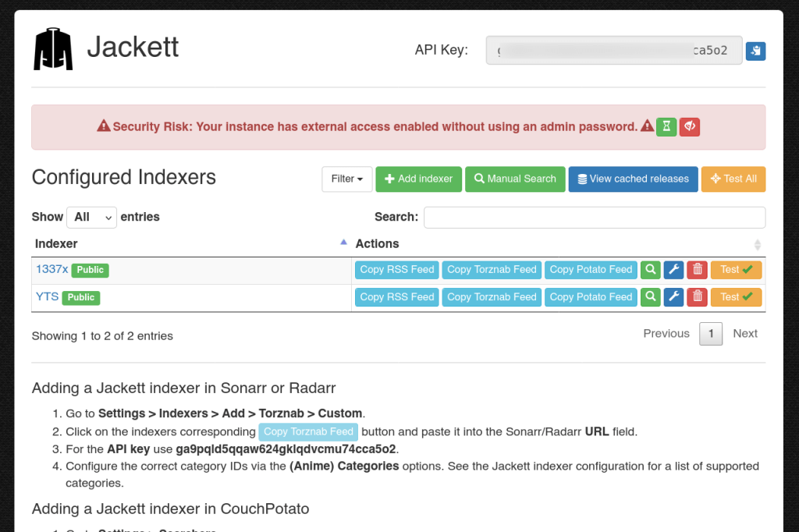Click Add indexer button
This screenshot has height=532, width=799.
419,179
